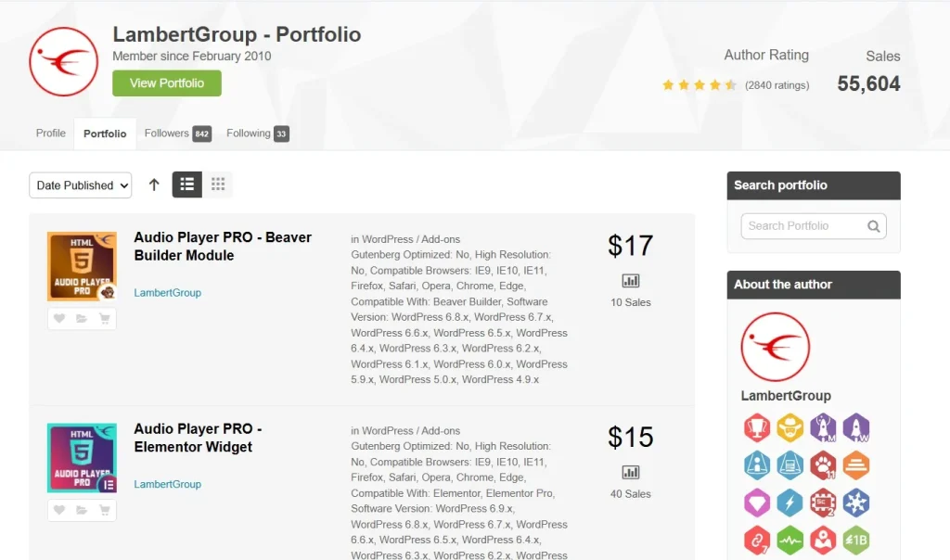
Task: Favorite the Beaver Builder Module item
Action: (x=59, y=319)
